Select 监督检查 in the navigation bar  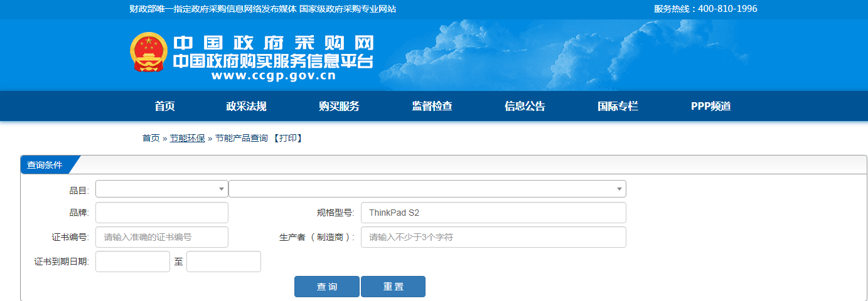pos(432,106)
